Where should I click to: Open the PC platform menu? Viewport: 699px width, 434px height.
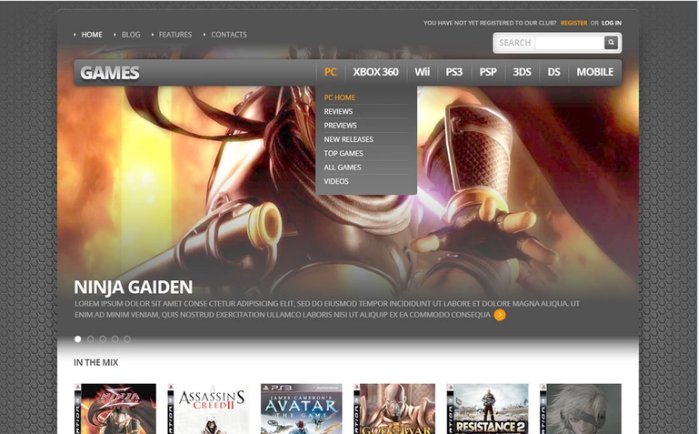tap(330, 72)
